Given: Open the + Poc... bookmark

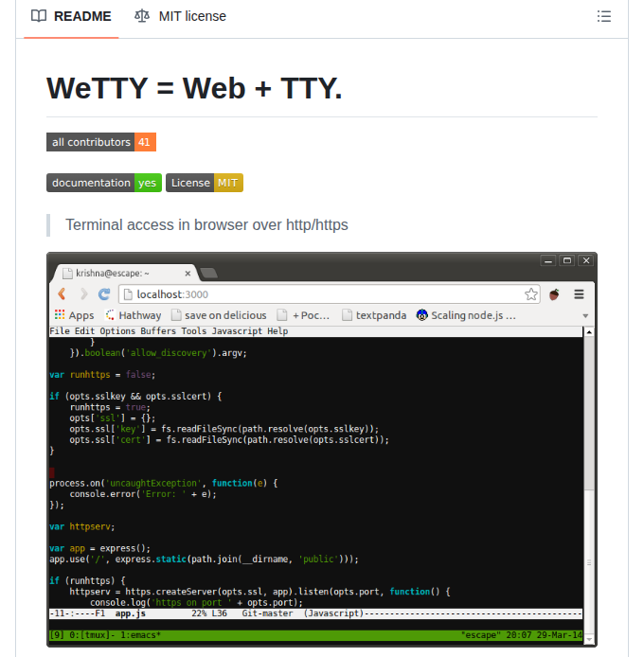Looking at the screenshot, I should [x=304, y=315].
